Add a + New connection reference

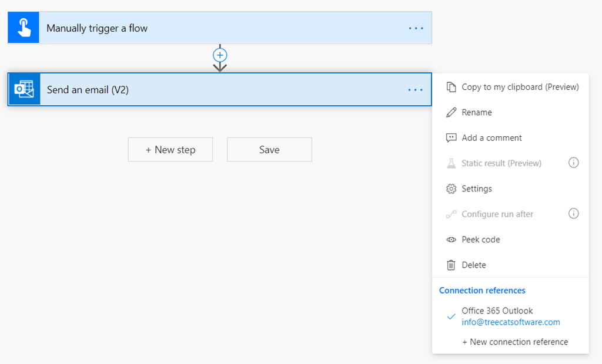514,342
